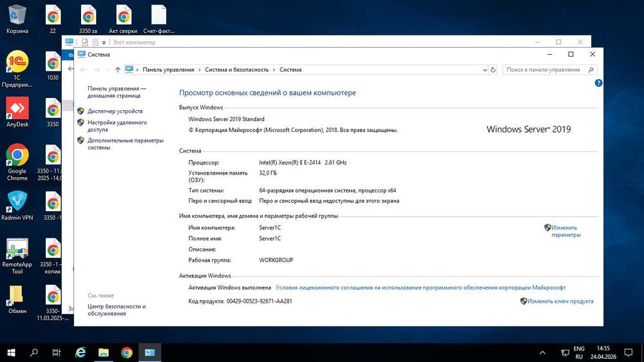Open 'Центр безопасности и обслуживания' link
The height and width of the screenshot is (362, 644).
(x=117, y=310)
